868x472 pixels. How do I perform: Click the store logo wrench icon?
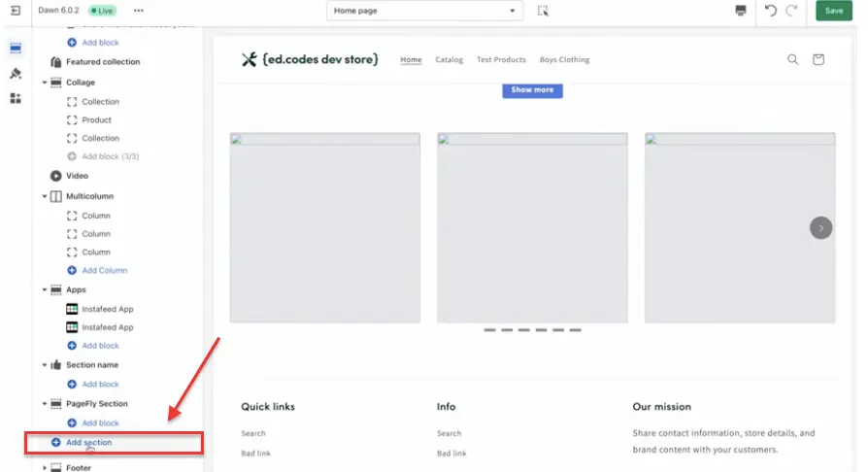click(250, 59)
